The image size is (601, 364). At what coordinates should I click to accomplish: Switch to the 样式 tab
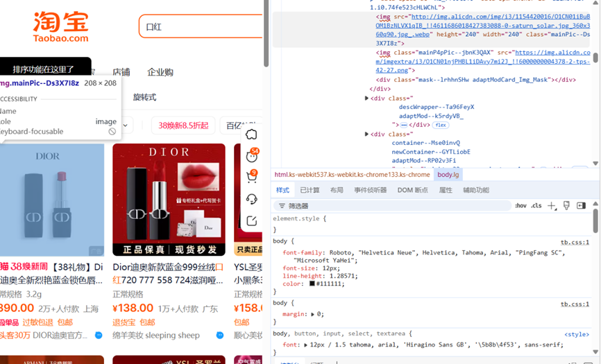click(282, 190)
